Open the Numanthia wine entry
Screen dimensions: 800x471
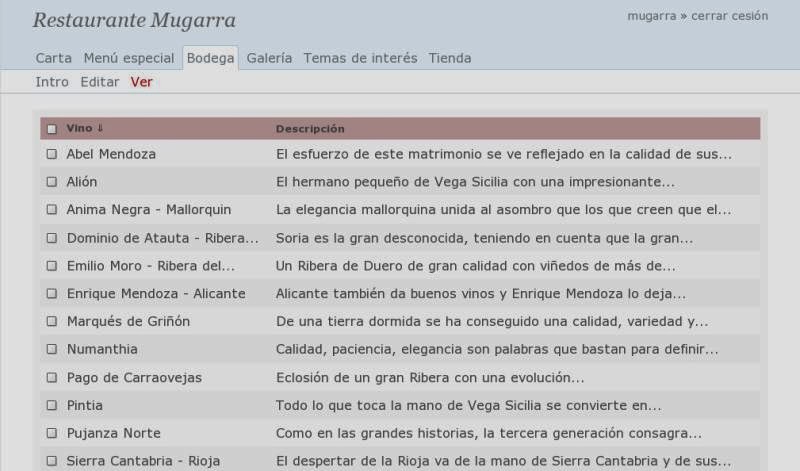tap(102, 349)
